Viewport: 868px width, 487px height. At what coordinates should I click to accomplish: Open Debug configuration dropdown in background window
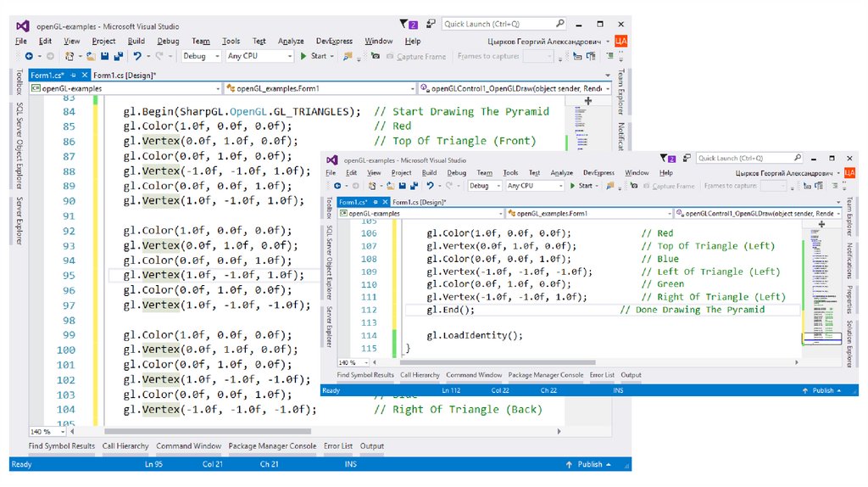click(x=201, y=57)
